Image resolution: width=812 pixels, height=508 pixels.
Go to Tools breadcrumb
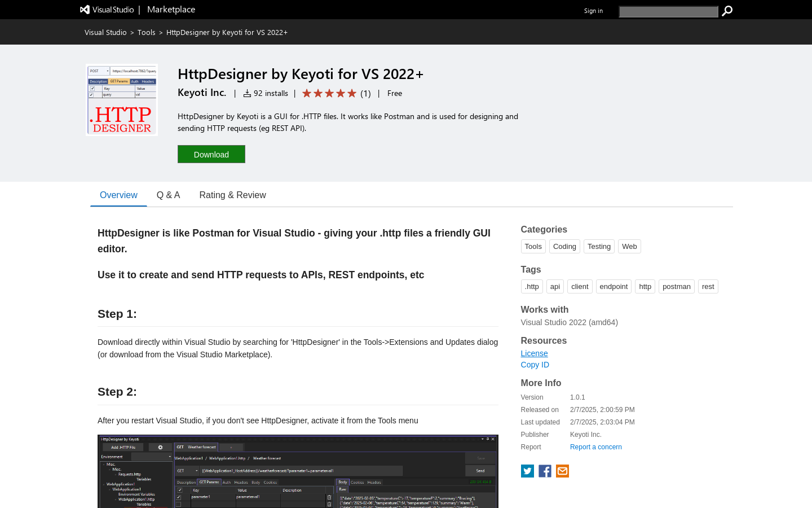147,33
